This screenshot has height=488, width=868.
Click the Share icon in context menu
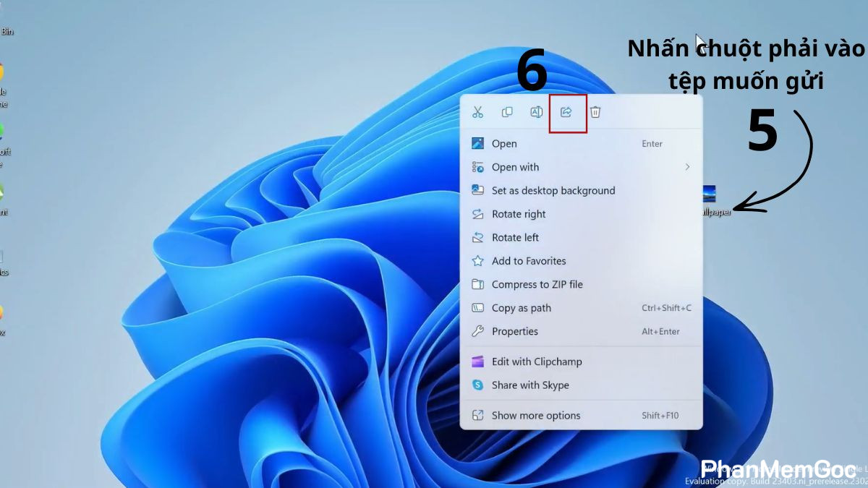[566, 112]
